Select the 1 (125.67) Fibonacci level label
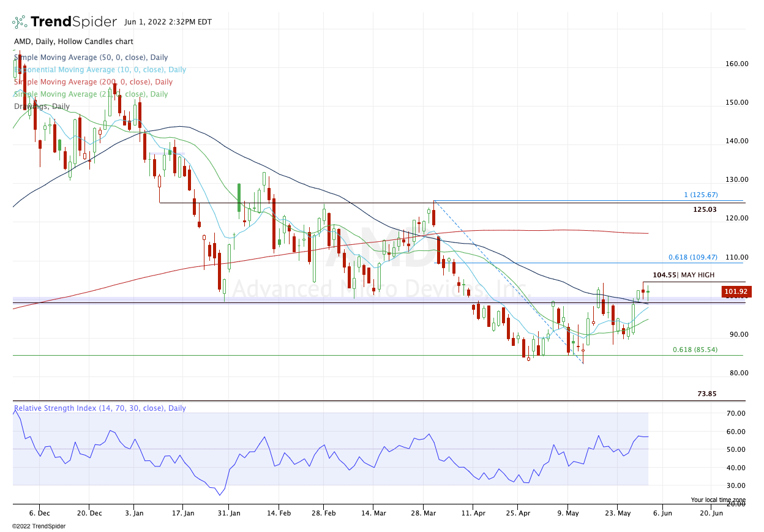Image resolution: width=764 pixels, height=532 pixels. click(x=700, y=195)
